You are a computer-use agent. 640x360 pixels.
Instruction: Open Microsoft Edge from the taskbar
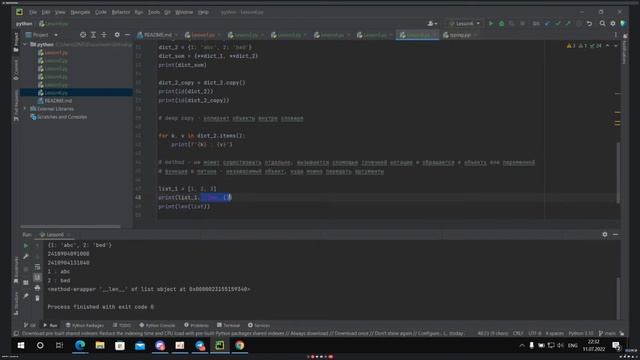pos(80,345)
